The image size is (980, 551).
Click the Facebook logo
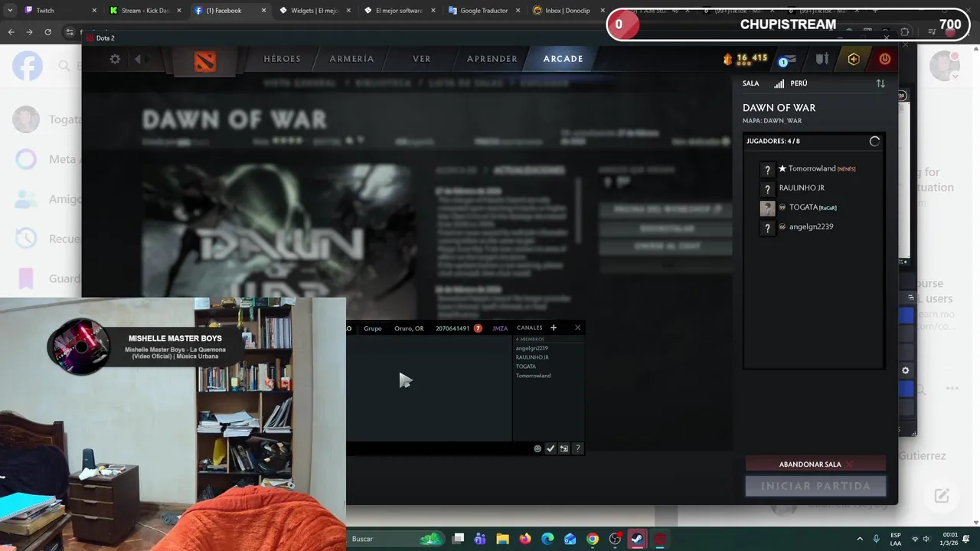point(28,67)
